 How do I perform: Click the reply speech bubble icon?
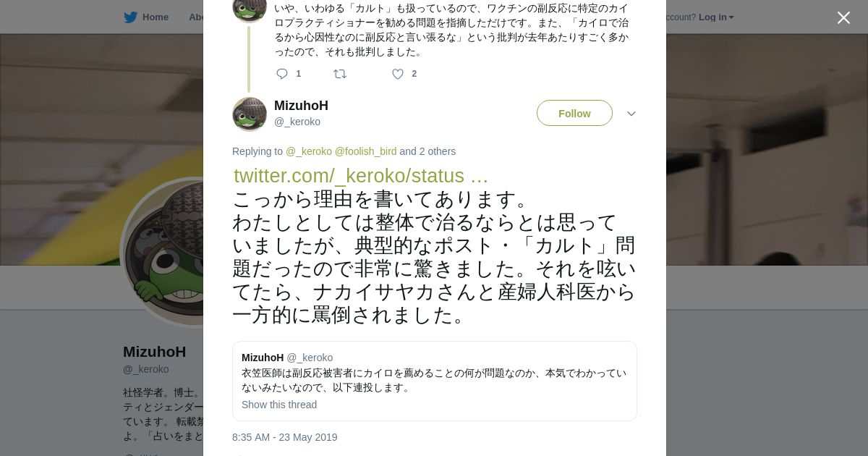pos(282,74)
